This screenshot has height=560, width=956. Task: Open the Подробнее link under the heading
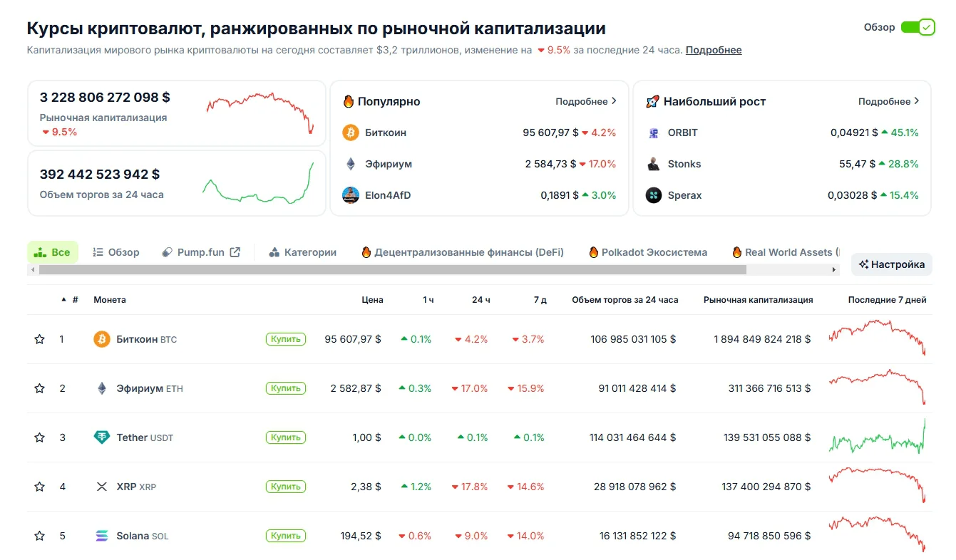pos(714,50)
